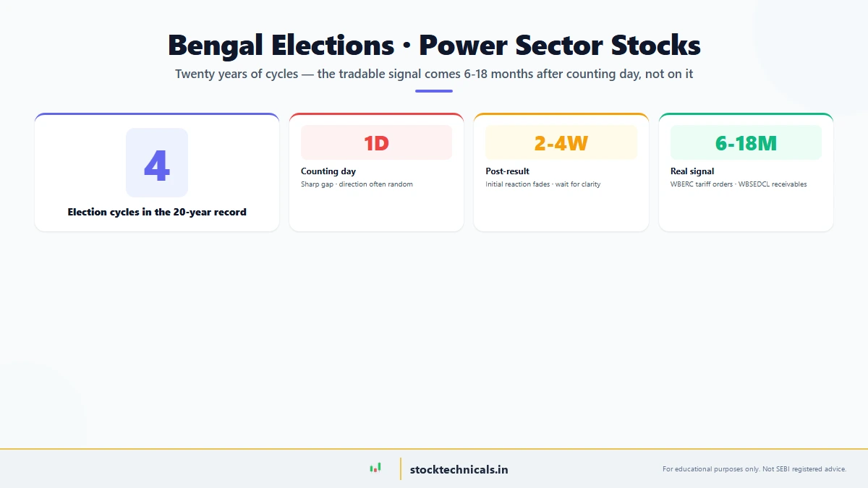Click Election cycles in the 20-year record label
868x488 pixels.
[x=157, y=212]
